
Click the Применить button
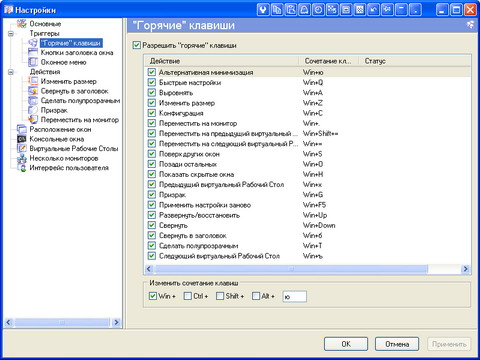449,344
